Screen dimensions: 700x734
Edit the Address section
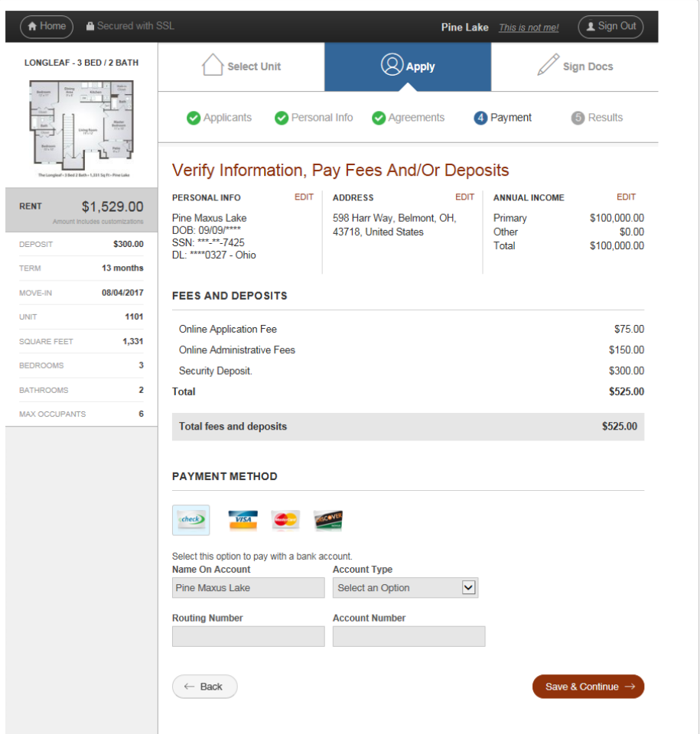[x=464, y=197]
